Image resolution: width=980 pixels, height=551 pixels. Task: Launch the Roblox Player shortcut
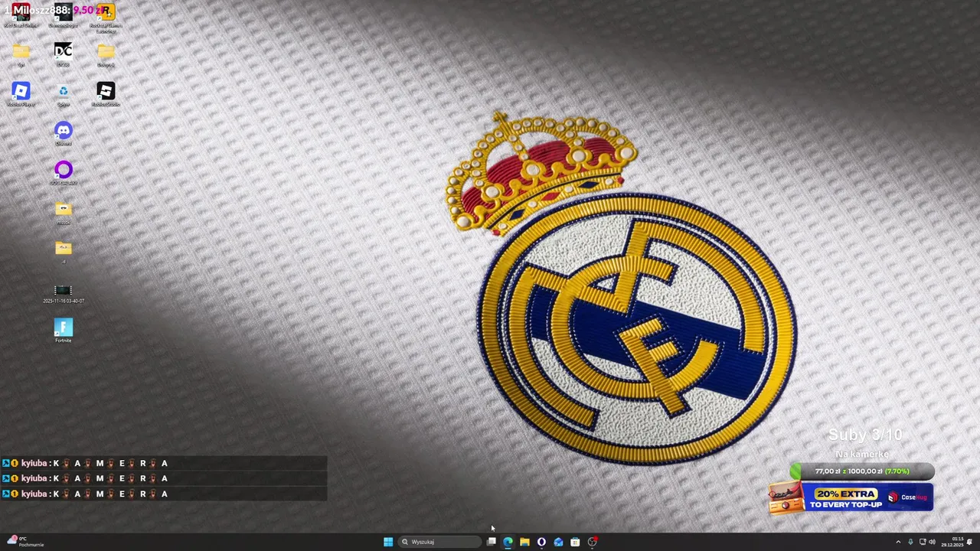coord(21,94)
